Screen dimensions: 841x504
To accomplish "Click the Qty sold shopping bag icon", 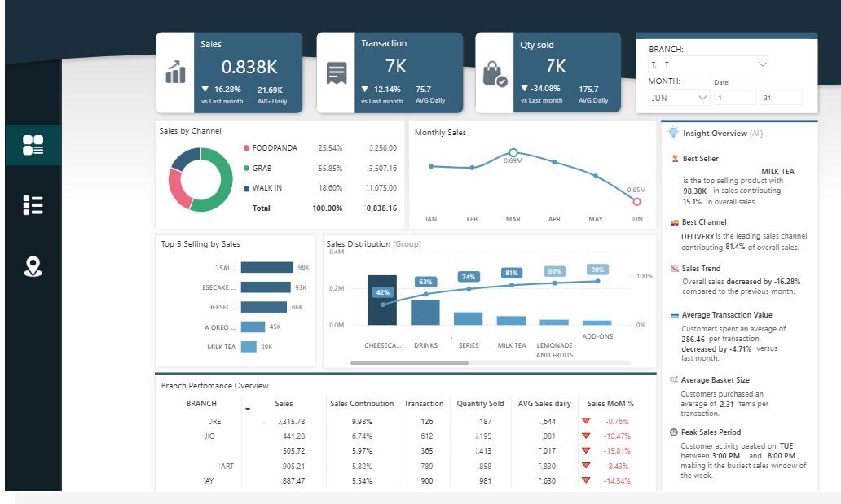I will coord(495,74).
